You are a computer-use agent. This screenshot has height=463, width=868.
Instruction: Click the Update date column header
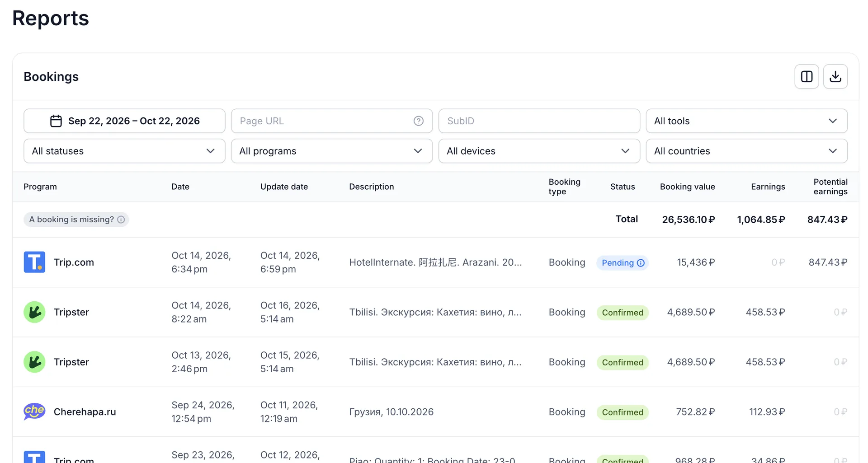click(284, 187)
